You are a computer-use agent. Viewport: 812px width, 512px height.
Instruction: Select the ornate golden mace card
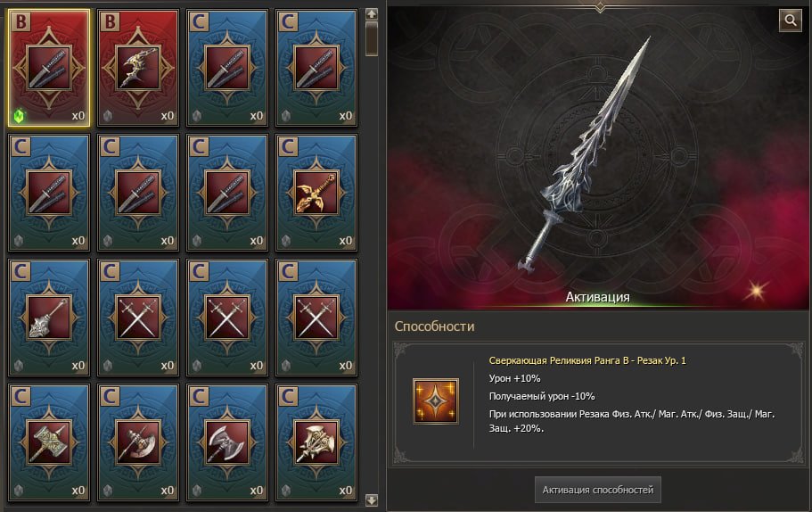(x=316, y=442)
